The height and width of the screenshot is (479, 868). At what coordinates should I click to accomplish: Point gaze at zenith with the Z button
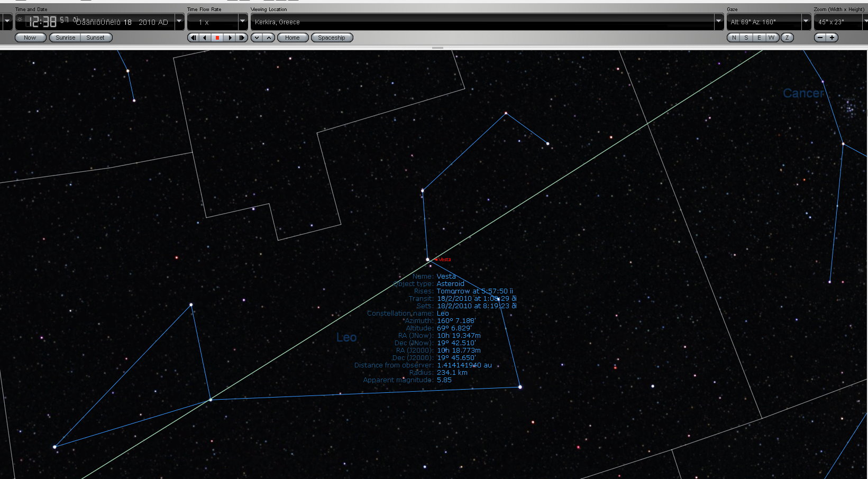(787, 38)
